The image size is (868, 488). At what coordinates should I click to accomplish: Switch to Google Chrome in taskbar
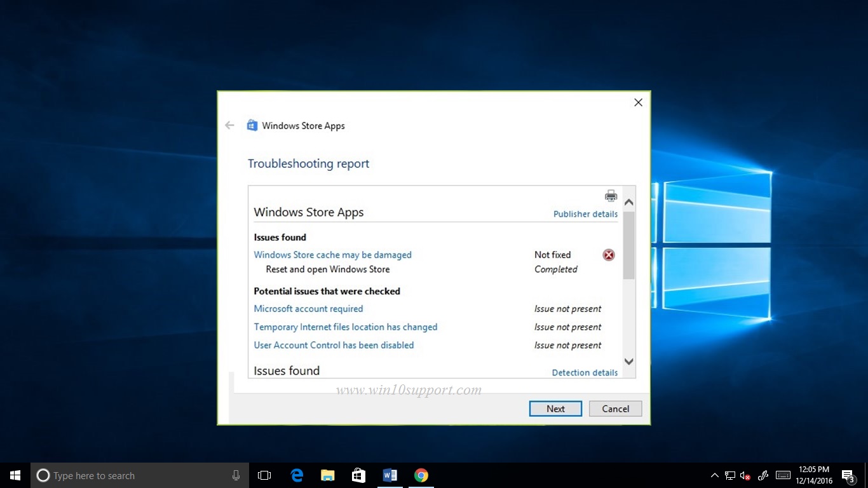421,475
